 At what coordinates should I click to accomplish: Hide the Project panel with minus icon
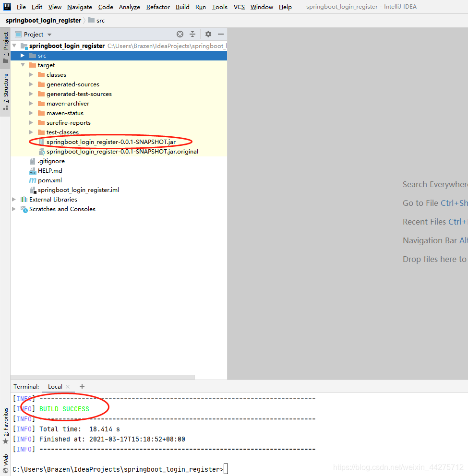click(221, 34)
